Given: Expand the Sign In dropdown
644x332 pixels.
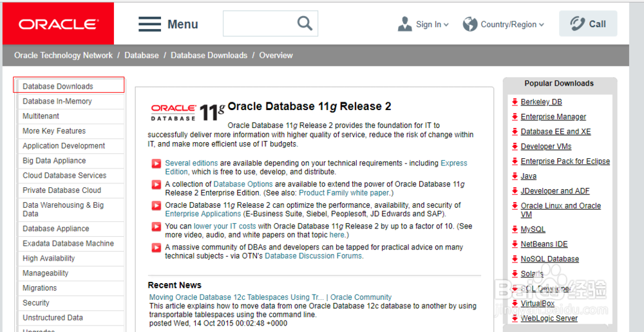Looking at the screenshot, I should tap(446, 24).
